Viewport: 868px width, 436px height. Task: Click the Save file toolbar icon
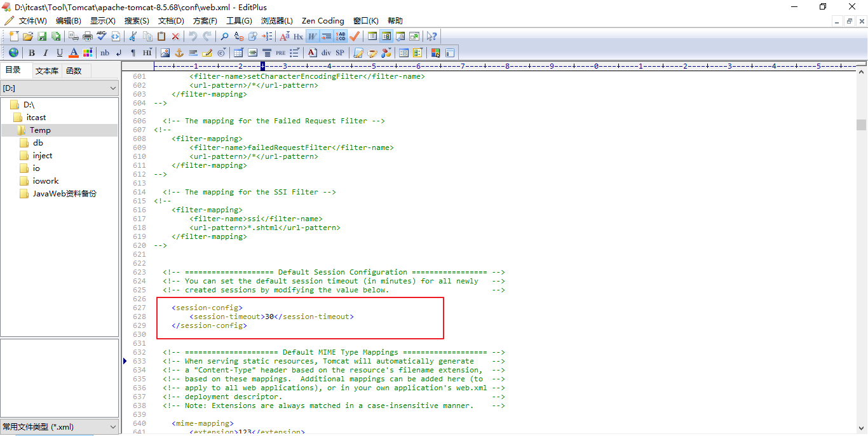pos(42,36)
